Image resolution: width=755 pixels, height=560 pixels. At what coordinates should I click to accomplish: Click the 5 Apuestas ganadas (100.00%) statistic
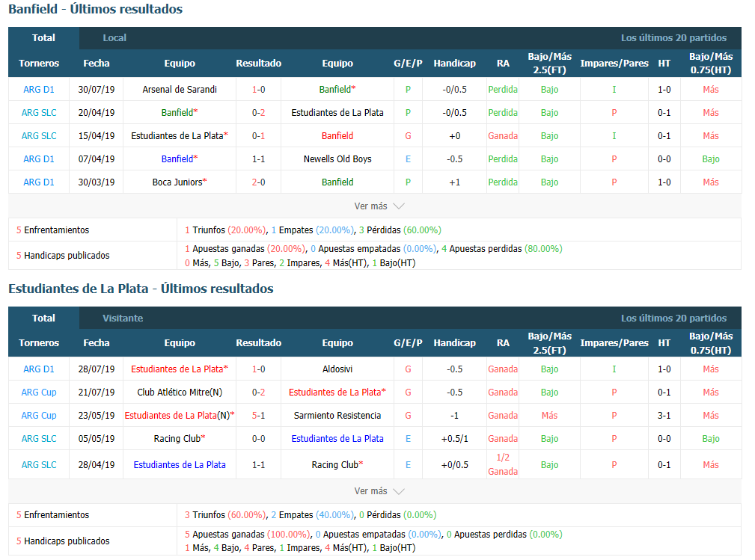coord(248,534)
